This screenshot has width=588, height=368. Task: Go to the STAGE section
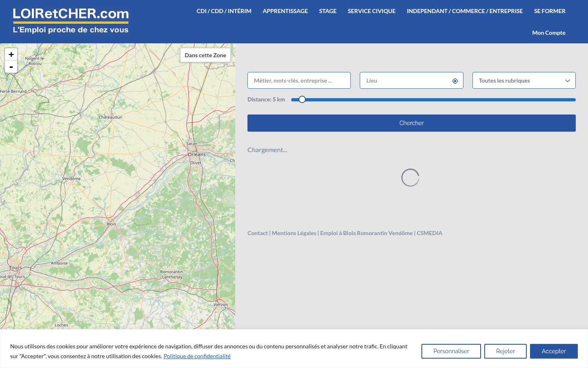(x=328, y=11)
